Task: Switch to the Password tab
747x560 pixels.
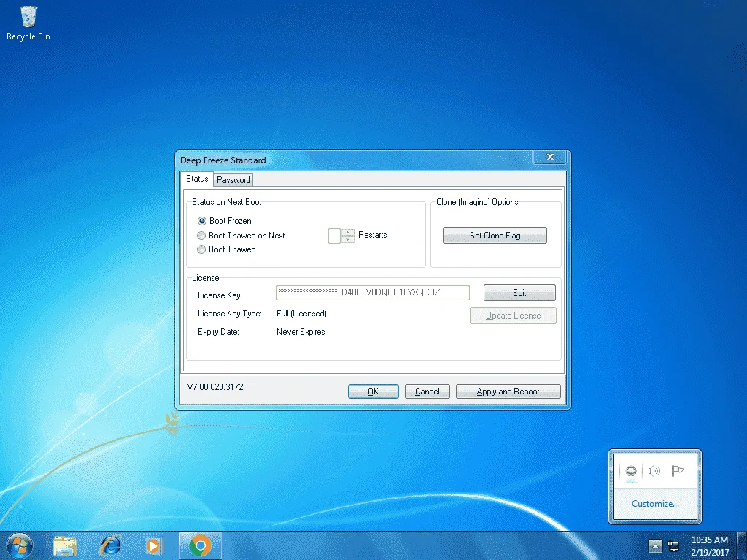Action: (233, 180)
